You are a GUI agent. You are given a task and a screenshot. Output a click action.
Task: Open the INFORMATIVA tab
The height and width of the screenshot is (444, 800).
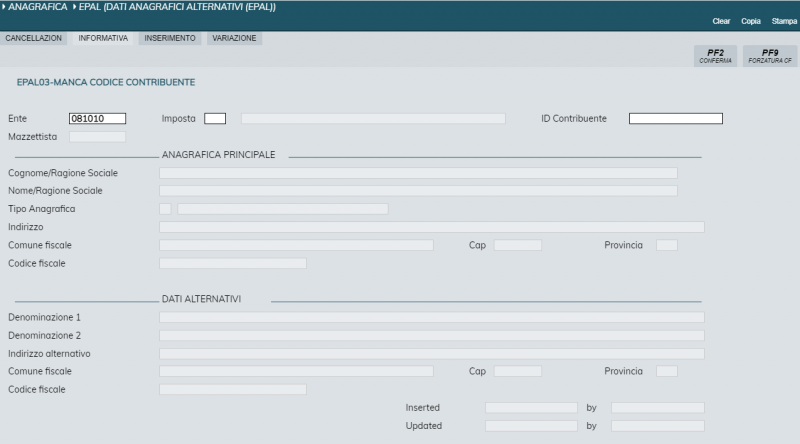pyautogui.click(x=103, y=38)
